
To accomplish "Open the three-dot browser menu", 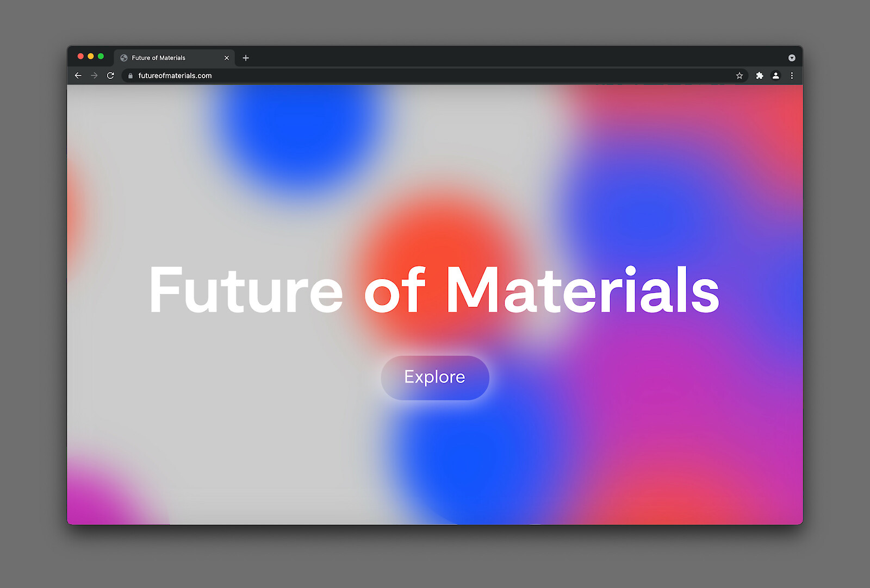I will 792,76.
